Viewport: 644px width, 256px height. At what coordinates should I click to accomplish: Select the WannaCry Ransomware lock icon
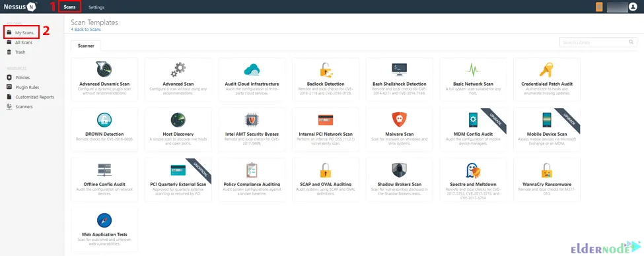(x=547, y=170)
